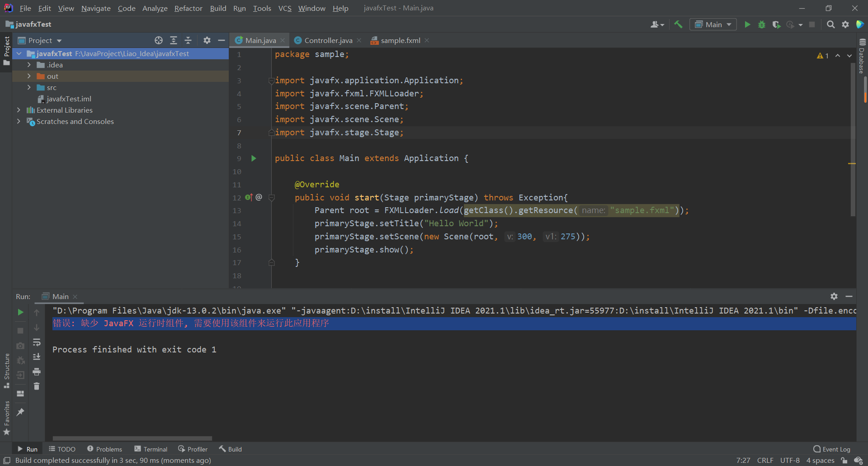Clear console output using the trash icon
Viewport: 868px width, 466px height.
click(37, 385)
